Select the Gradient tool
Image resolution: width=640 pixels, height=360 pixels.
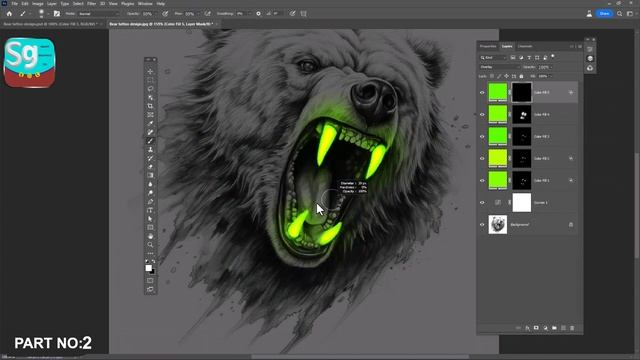(x=150, y=175)
